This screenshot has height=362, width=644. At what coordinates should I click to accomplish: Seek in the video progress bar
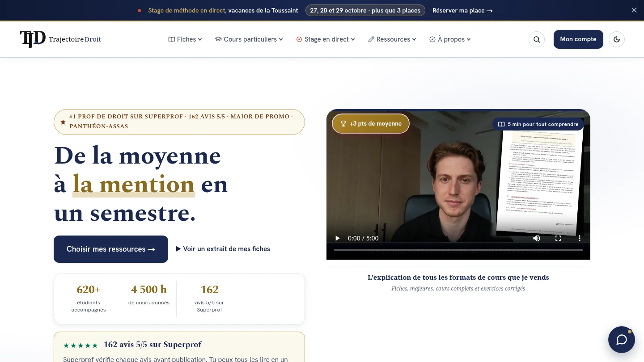pyautogui.click(x=458, y=249)
